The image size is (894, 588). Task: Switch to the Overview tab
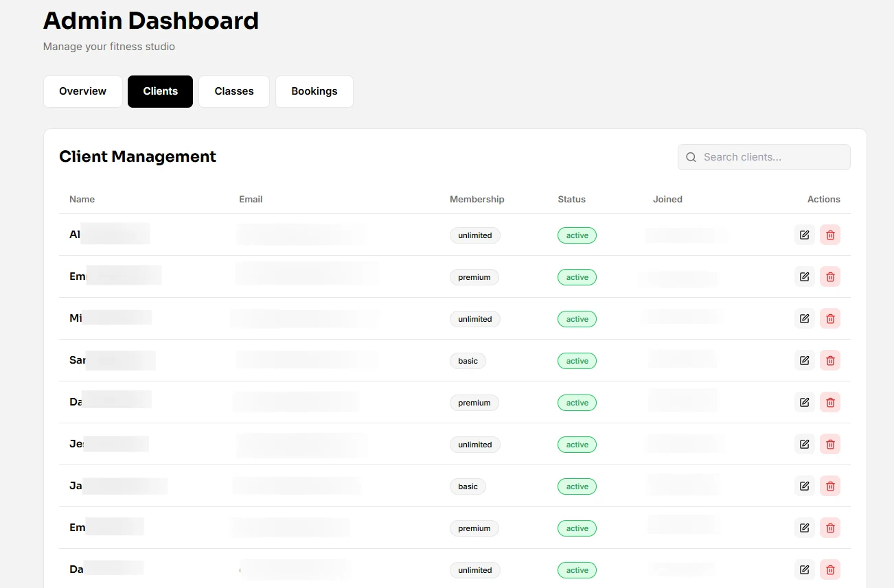point(83,91)
